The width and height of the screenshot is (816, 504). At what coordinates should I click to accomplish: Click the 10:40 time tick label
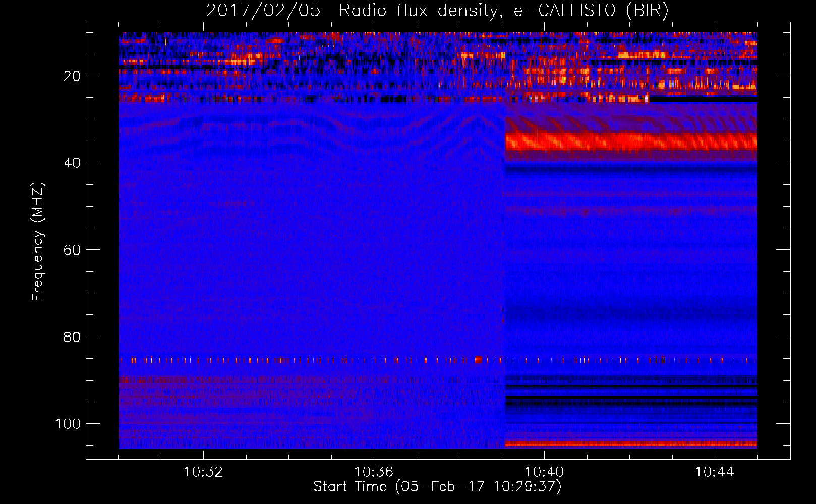tap(544, 472)
